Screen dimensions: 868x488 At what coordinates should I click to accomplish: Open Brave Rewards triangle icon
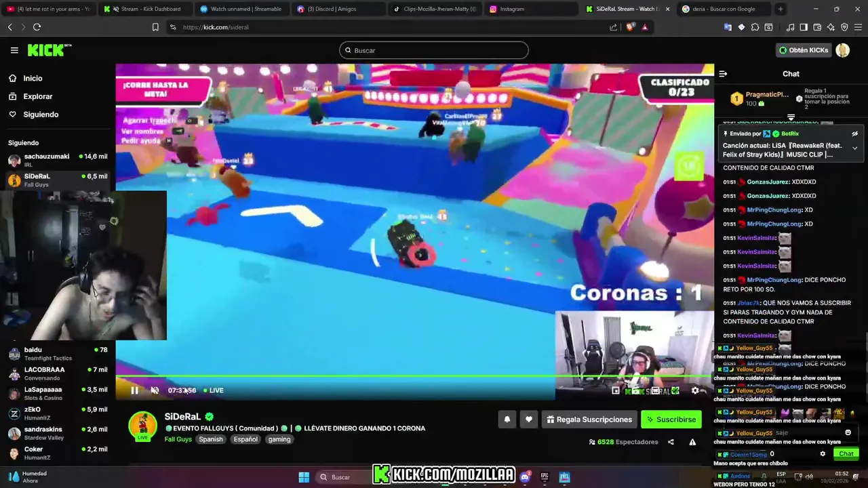[644, 27]
